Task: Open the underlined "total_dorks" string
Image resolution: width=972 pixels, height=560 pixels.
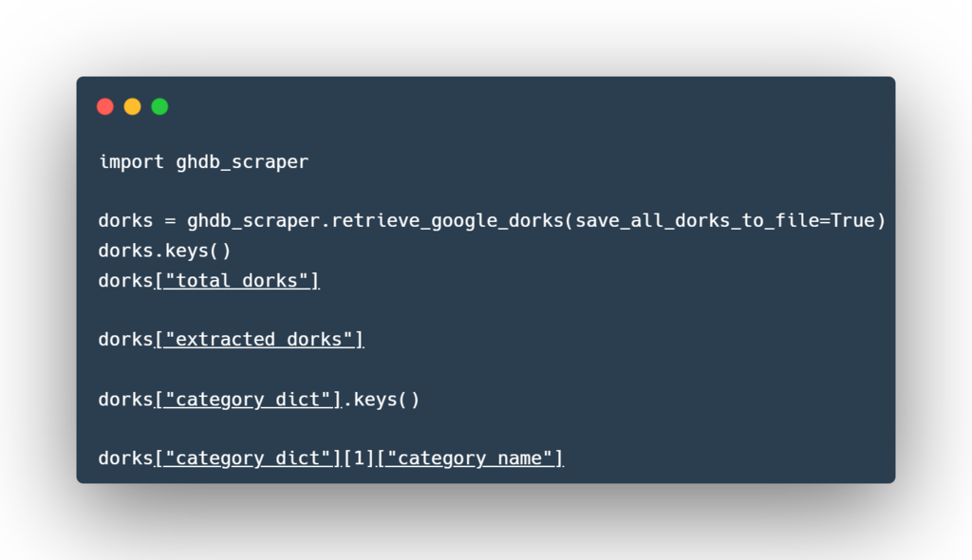Action: (x=237, y=281)
